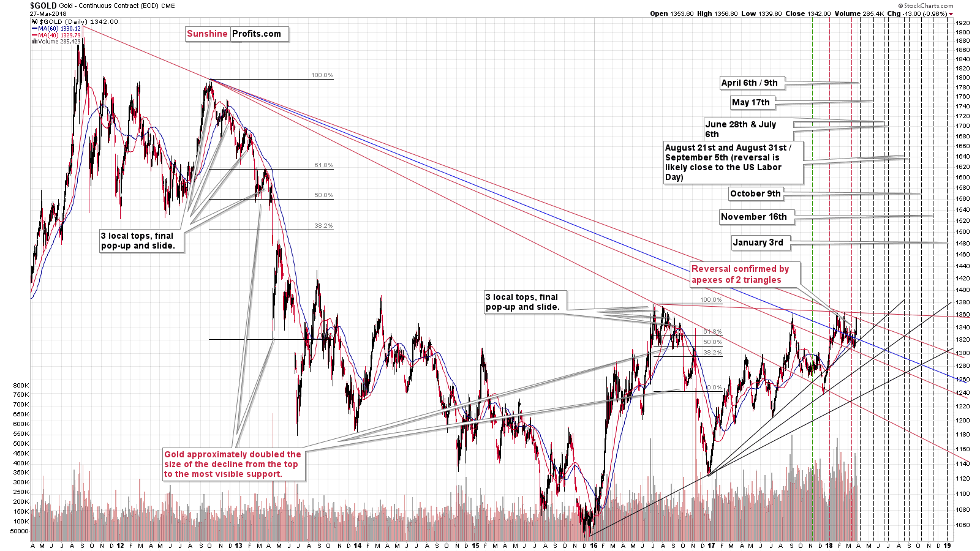Screen dimensions: 980x551
Task: Click year 15 on the time axis
Action: pos(475,545)
